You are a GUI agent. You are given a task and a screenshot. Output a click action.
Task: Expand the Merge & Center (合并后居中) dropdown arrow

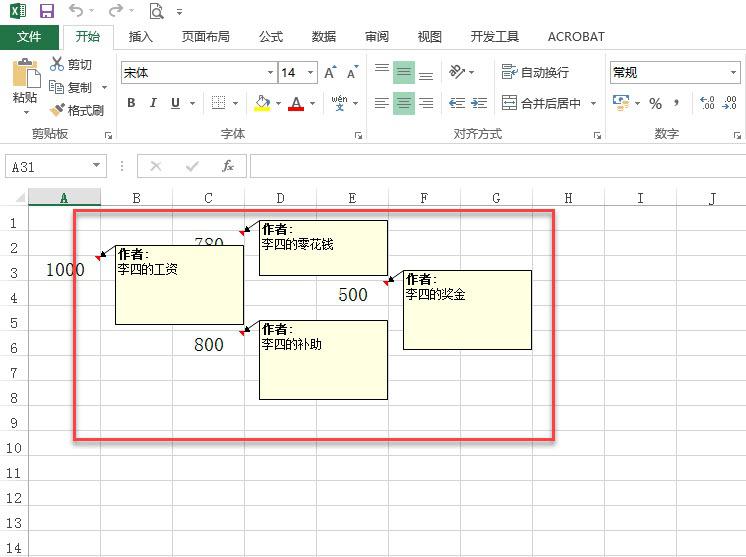coord(593,103)
